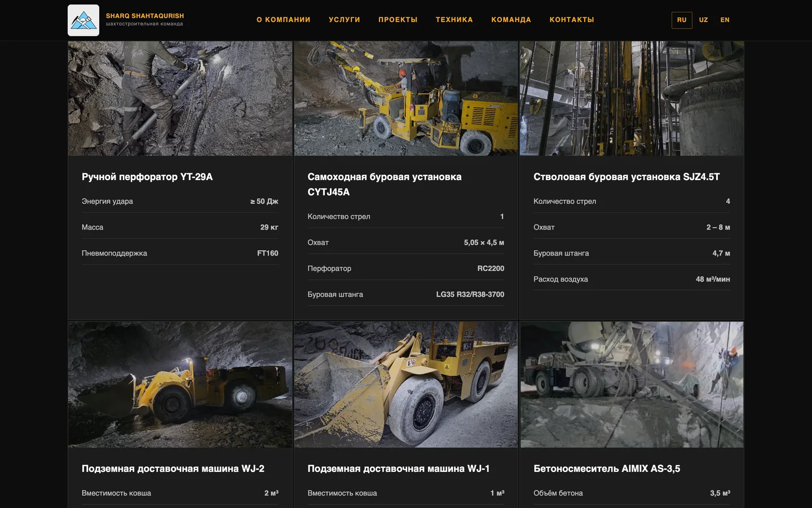Click the шахтостроительная команда tagline
Viewport: 812px width, 508px height.
pyautogui.click(x=144, y=24)
